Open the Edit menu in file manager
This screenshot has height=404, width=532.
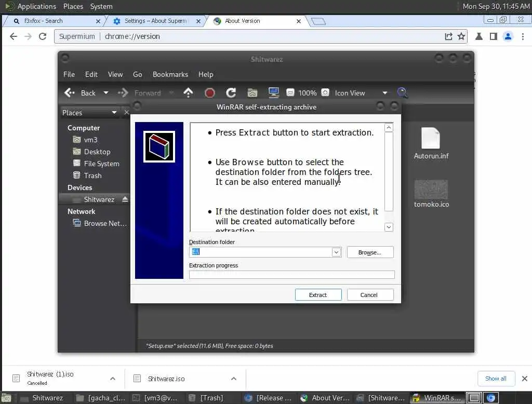pyautogui.click(x=91, y=74)
